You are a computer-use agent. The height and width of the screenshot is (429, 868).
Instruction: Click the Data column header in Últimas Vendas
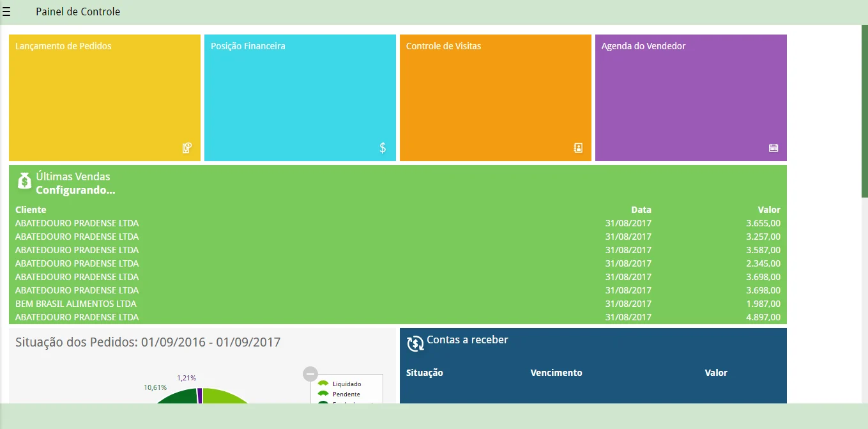point(641,210)
